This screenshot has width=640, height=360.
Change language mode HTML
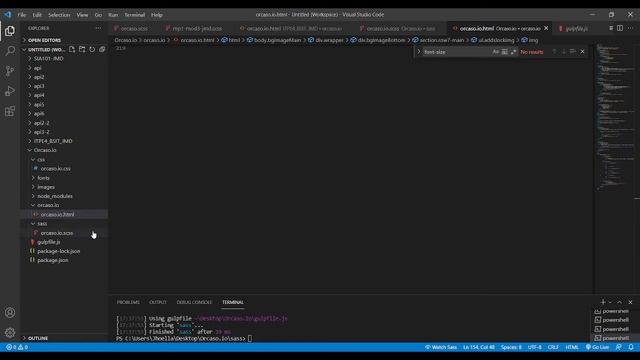click(x=572, y=347)
